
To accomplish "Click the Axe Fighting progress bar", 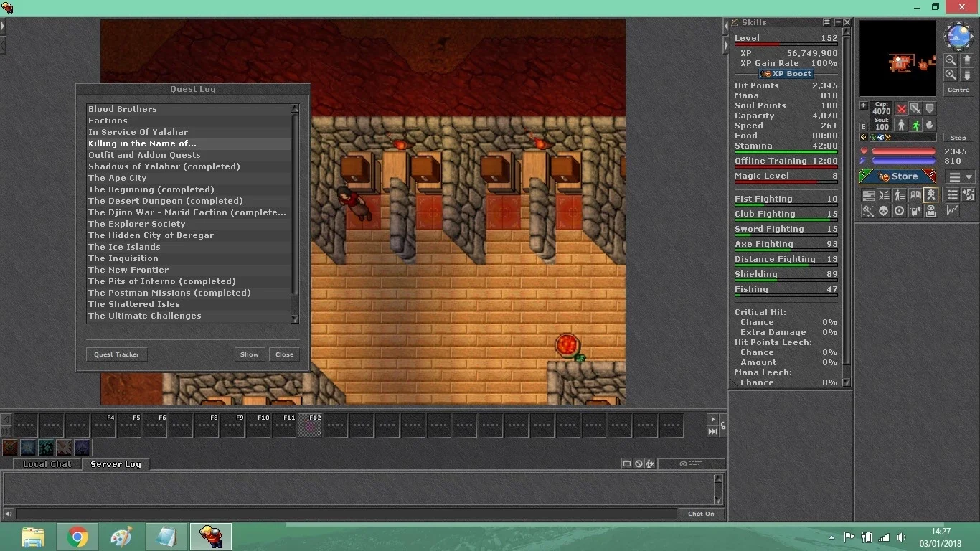I will tap(786, 250).
